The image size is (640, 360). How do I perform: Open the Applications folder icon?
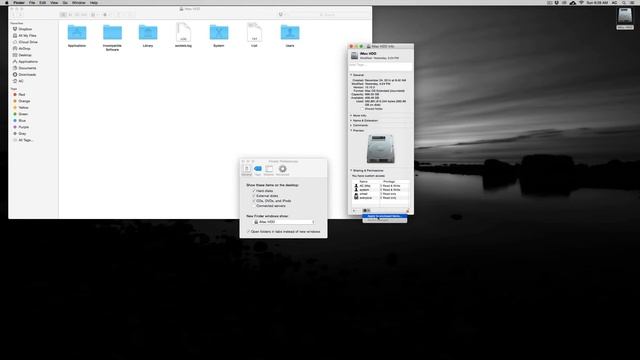[x=77, y=32]
